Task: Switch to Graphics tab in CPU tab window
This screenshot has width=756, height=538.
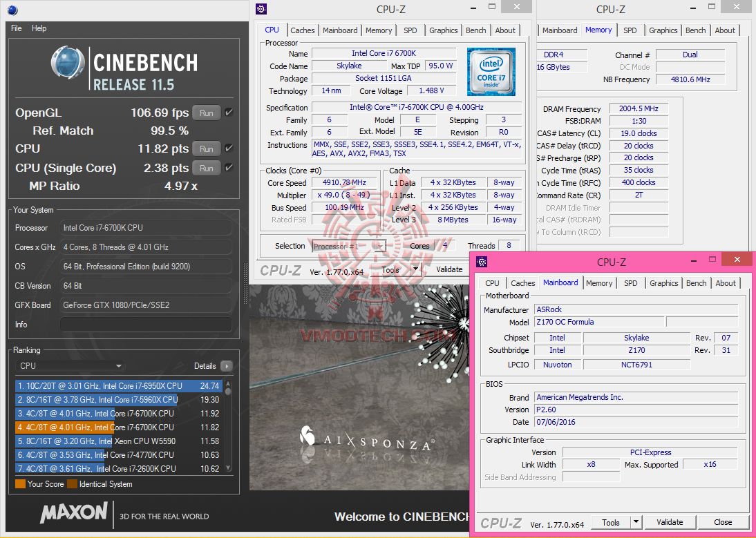Action: 443,30
